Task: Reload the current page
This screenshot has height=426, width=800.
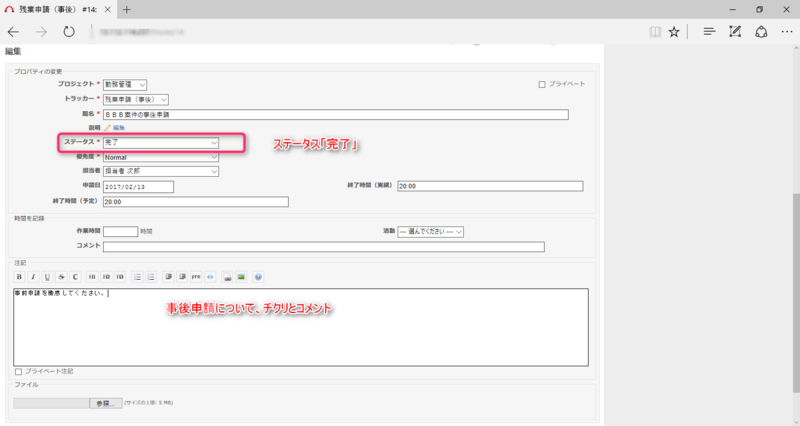Action: (69, 32)
